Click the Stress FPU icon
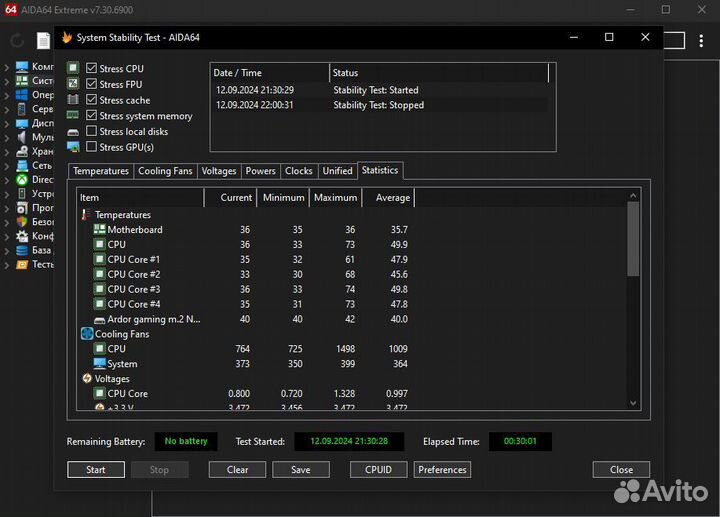 pos(73,84)
